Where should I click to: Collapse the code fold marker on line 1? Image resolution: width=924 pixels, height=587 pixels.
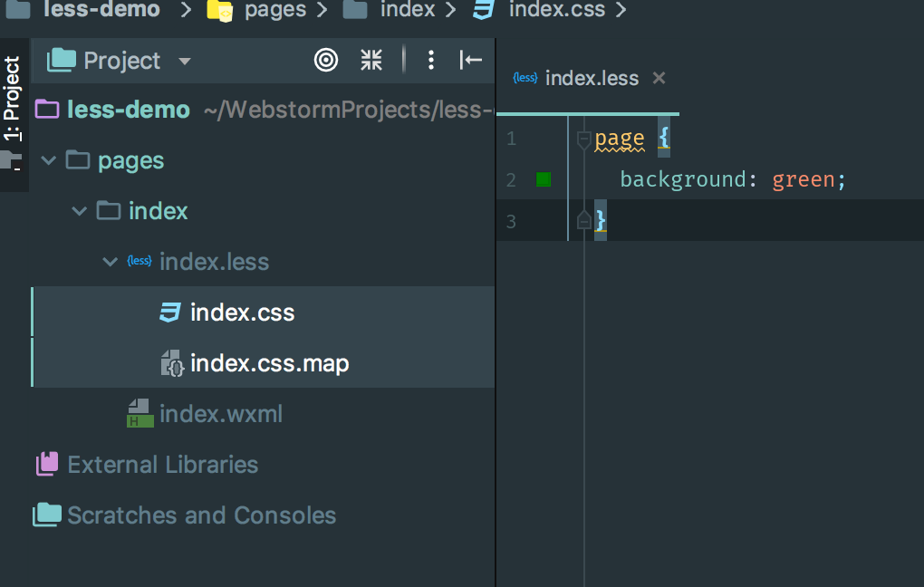pos(583,138)
